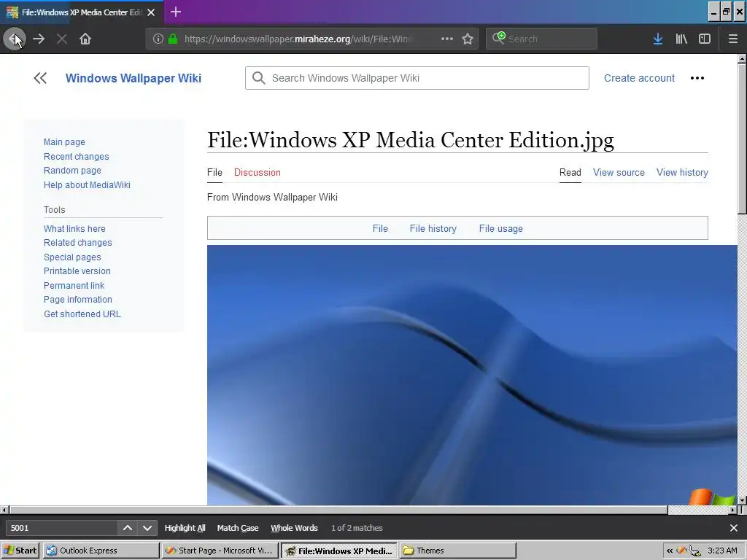Toggle Whole Words in find bar

coord(295,528)
